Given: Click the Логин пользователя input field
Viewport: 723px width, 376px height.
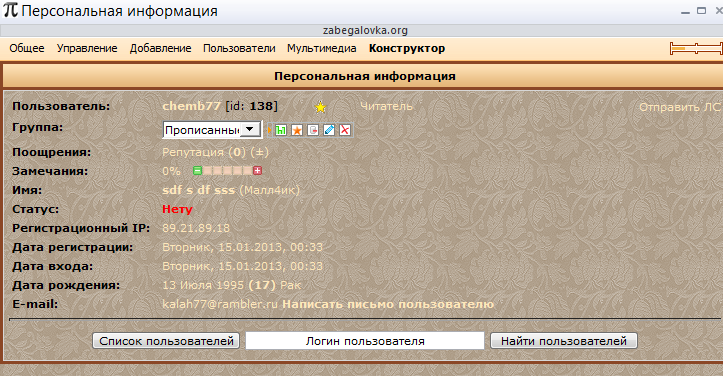Looking at the screenshot, I should 365,341.
